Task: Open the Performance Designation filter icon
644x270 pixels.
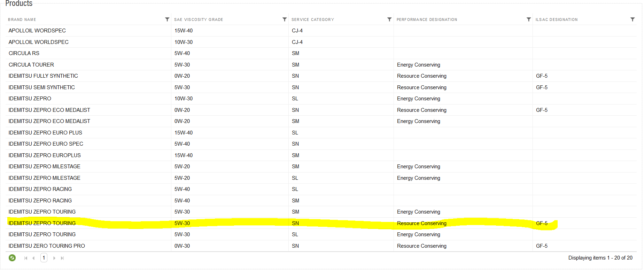Action: click(x=529, y=20)
